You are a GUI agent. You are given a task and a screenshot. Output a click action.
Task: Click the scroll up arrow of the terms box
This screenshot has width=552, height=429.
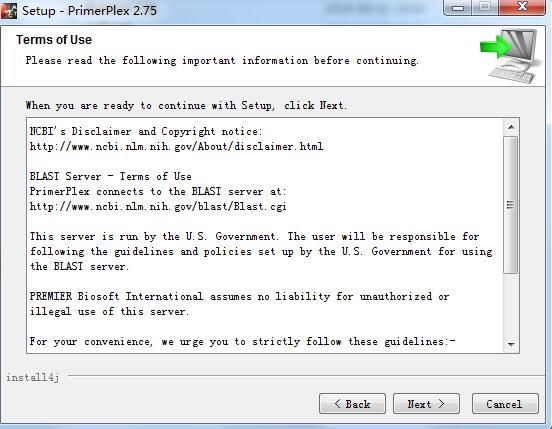[x=511, y=127]
